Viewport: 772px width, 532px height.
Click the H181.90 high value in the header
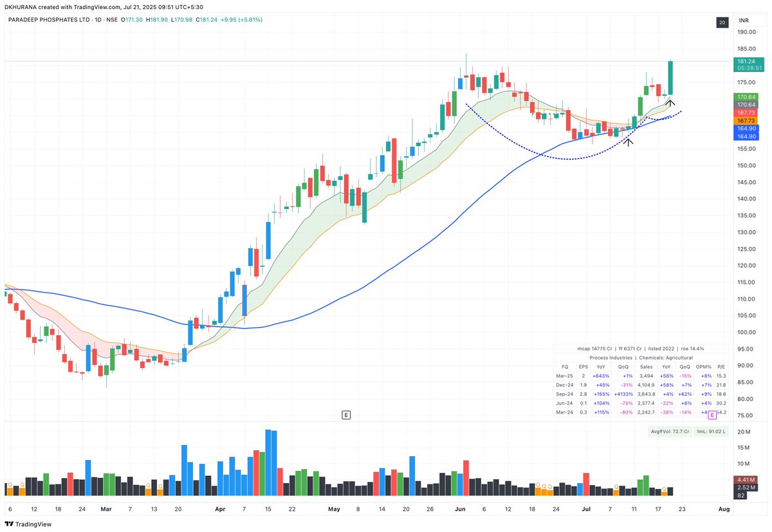point(157,20)
